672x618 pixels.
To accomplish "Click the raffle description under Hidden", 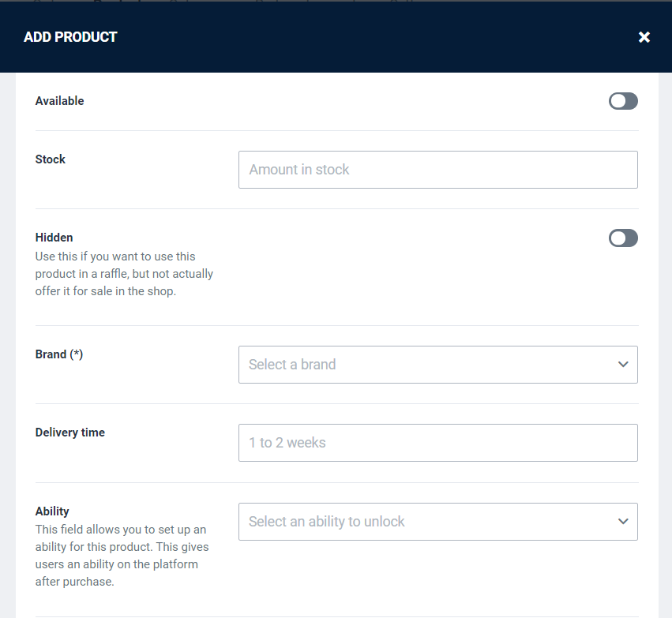I will click(124, 274).
